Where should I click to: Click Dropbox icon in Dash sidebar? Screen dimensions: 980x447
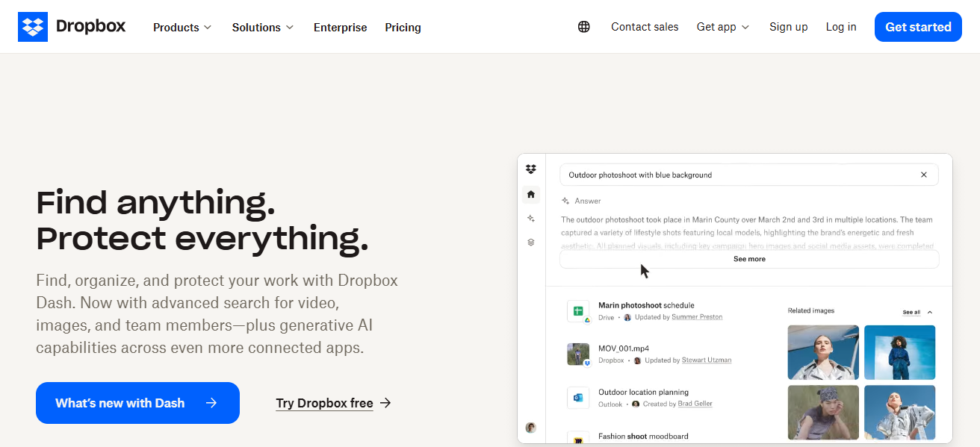(x=531, y=169)
